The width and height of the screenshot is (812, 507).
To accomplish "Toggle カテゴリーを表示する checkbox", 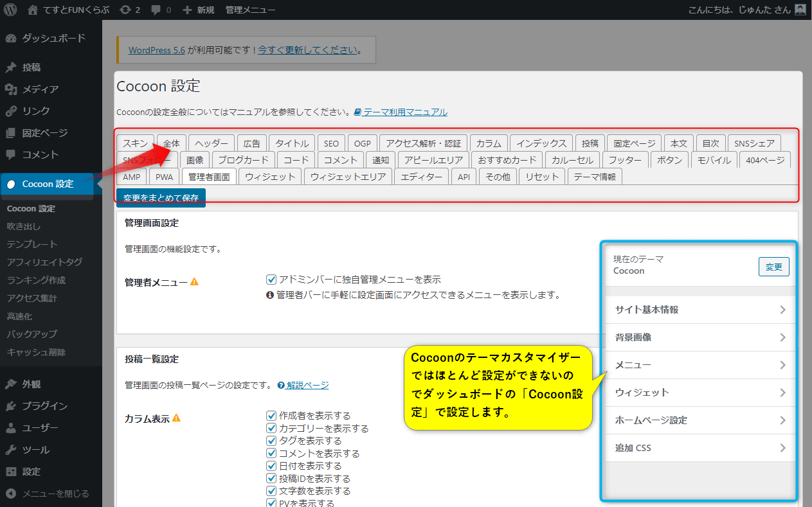I will 271,428.
